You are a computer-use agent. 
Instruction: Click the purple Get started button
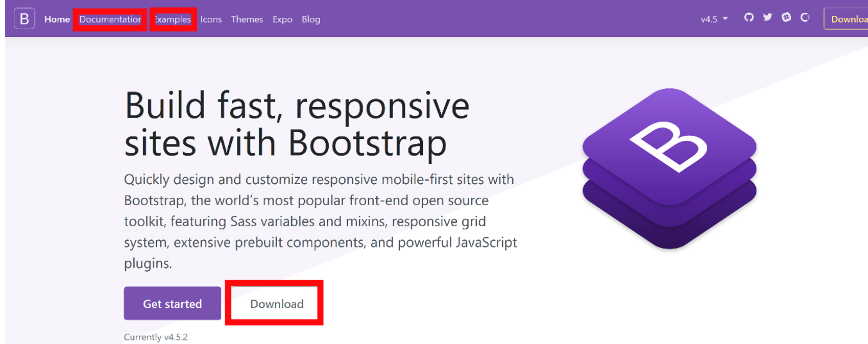pyautogui.click(x=173, y=304)
